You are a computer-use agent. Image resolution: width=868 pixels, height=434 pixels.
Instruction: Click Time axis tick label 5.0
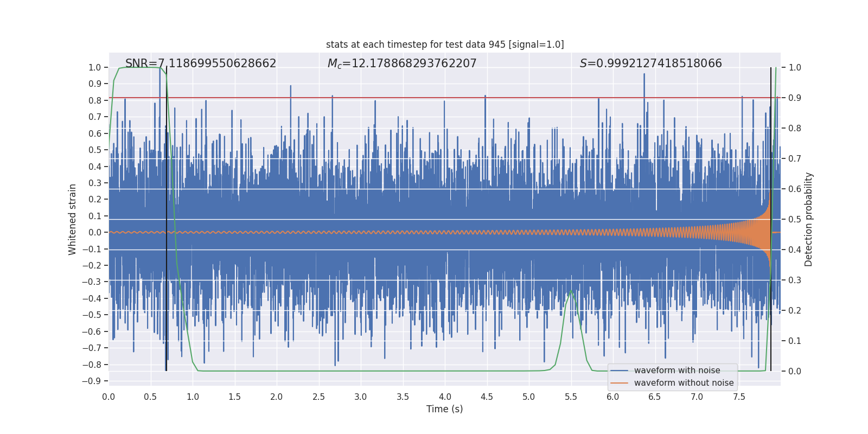[x=529, y=397]
